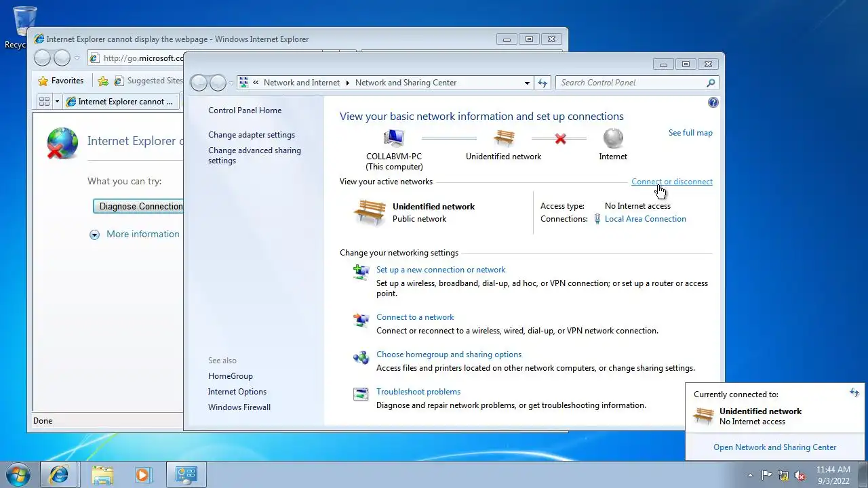Select Network and Internet breadcrumb
This screenshot has width=868, height=488.
(x=302, y=83)
